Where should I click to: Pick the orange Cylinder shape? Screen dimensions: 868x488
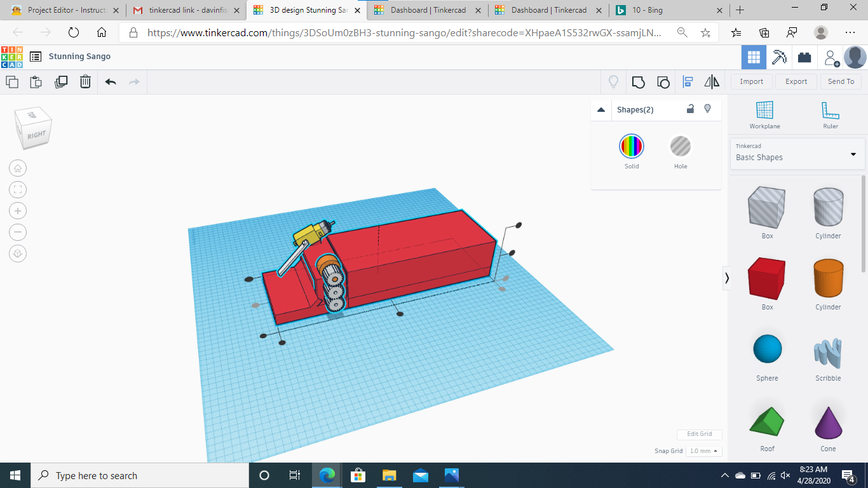pyautogui.click(x=828, y=279)
